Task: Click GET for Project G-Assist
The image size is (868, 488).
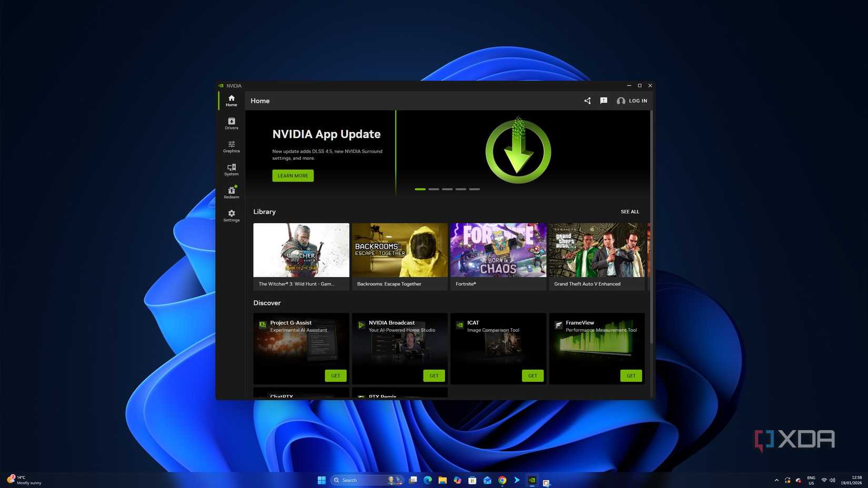Action: (x=335, y=375)
